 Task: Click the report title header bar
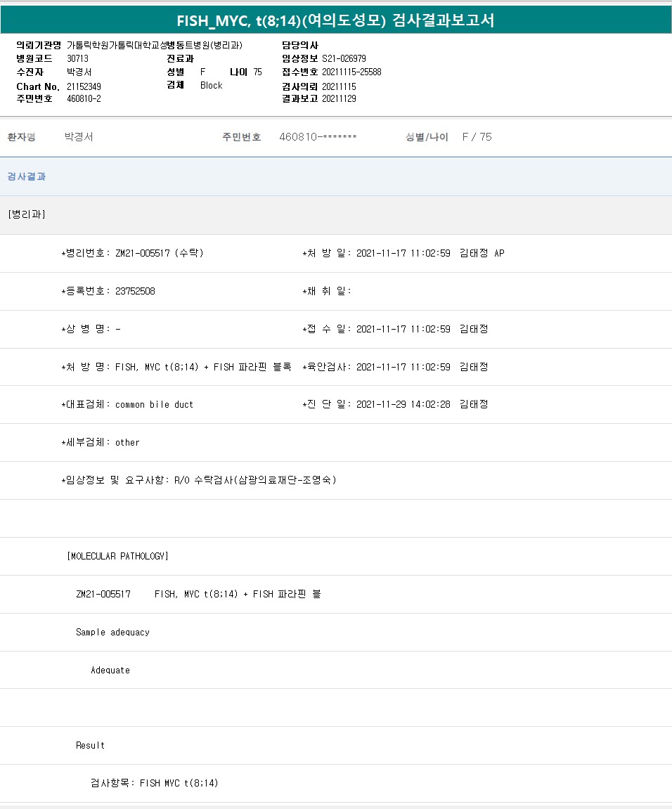335,20
